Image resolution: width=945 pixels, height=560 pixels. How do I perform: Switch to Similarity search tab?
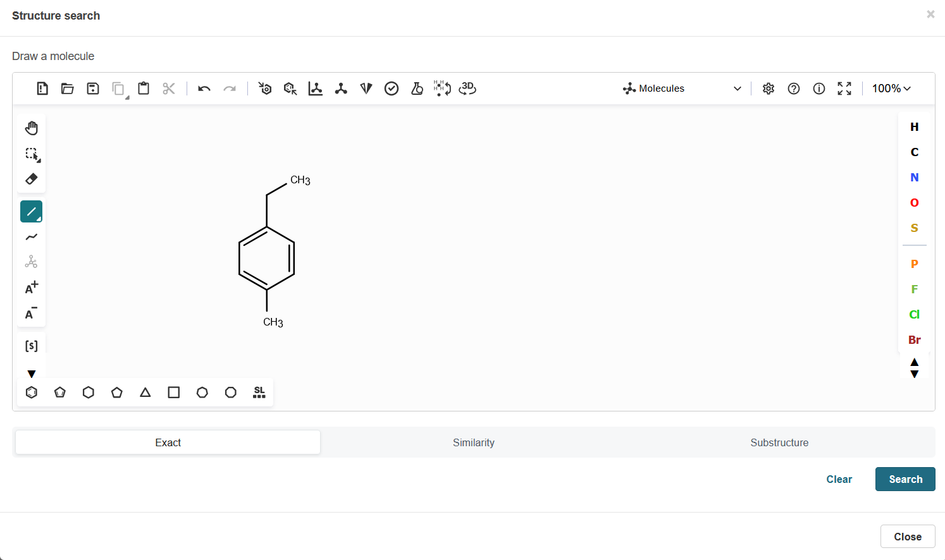click(x=474, y=442)
